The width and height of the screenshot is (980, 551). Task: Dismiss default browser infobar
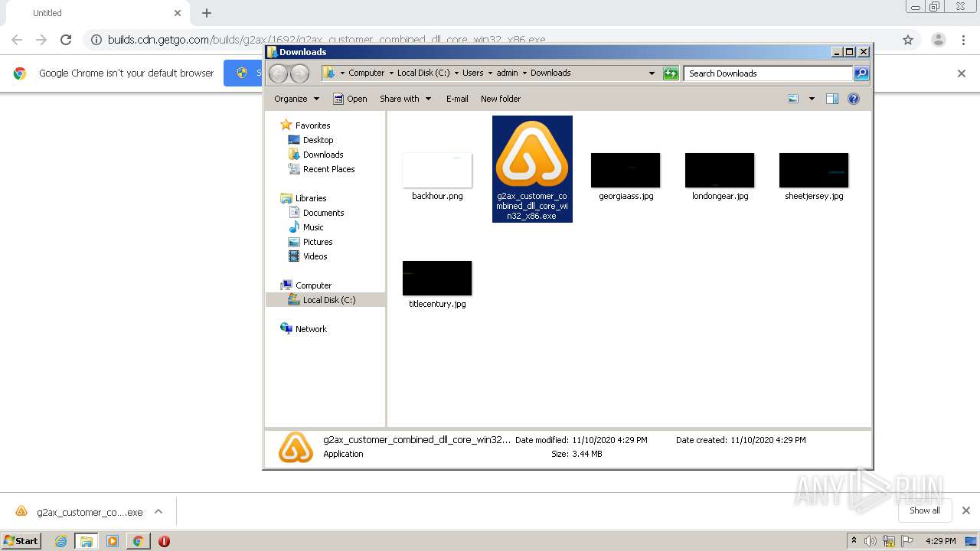[x=962, y=73]
